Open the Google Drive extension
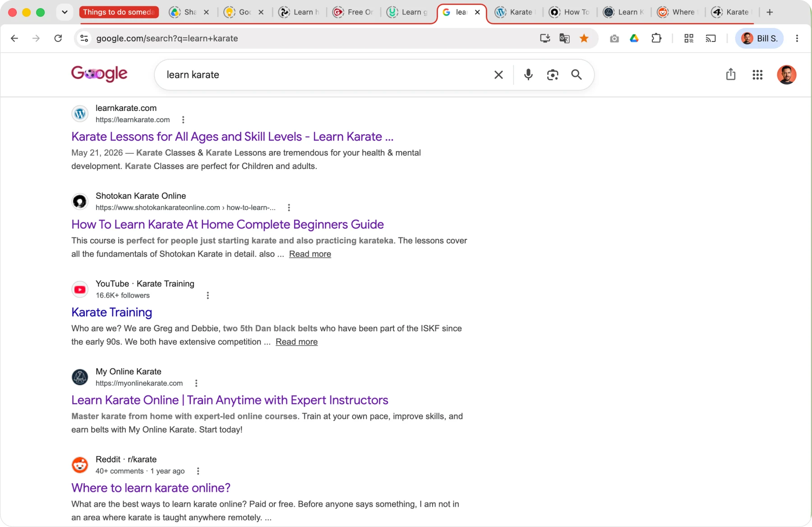Screen dimensions: 812x527 [x=634, y=38]
